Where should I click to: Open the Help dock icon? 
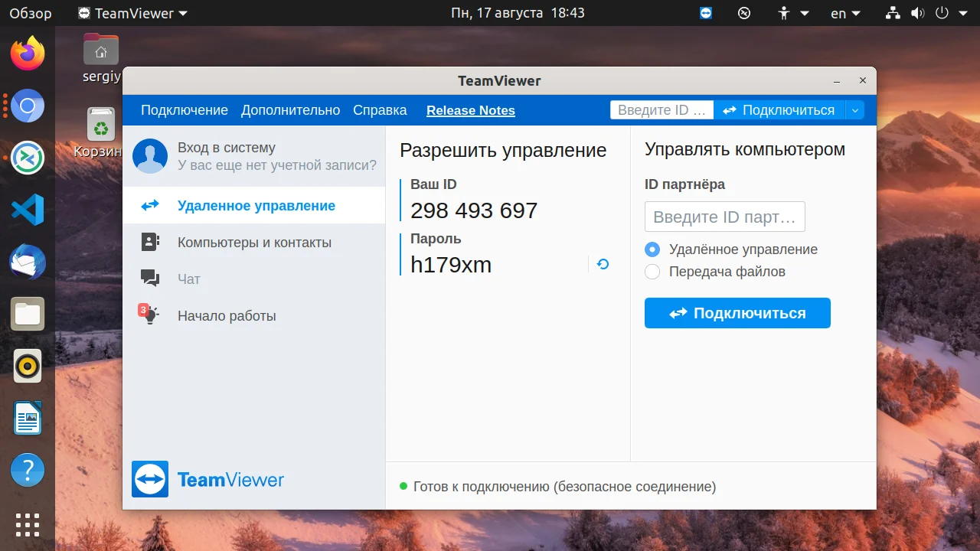[28, 470]
